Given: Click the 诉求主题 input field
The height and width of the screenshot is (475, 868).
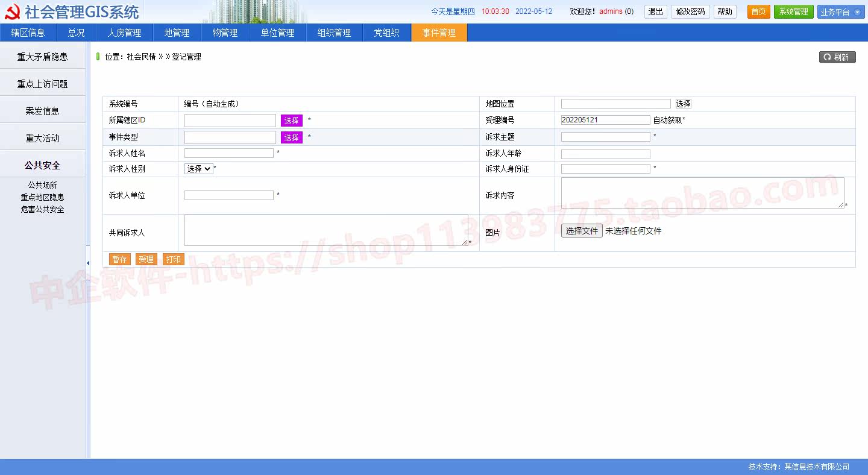Looking at the screenshot, I should tap(606, 137).
